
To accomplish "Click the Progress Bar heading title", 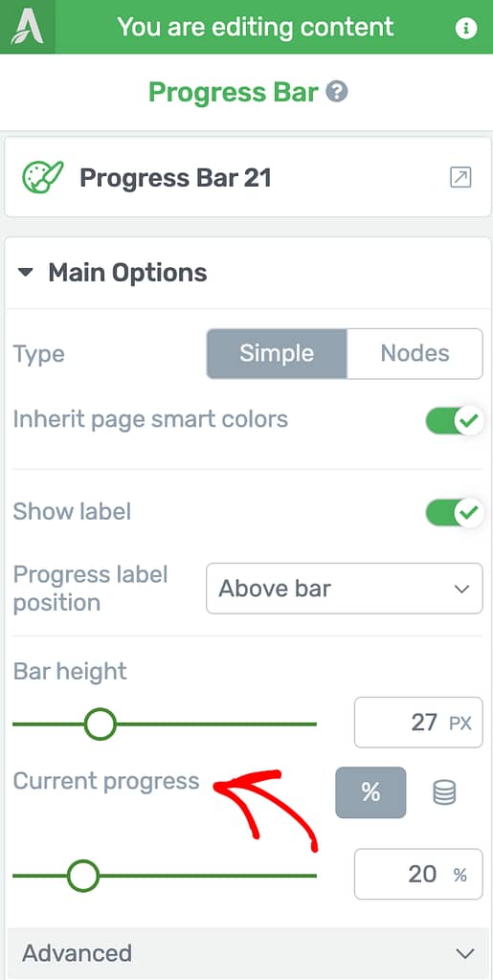I will point(233,93).
